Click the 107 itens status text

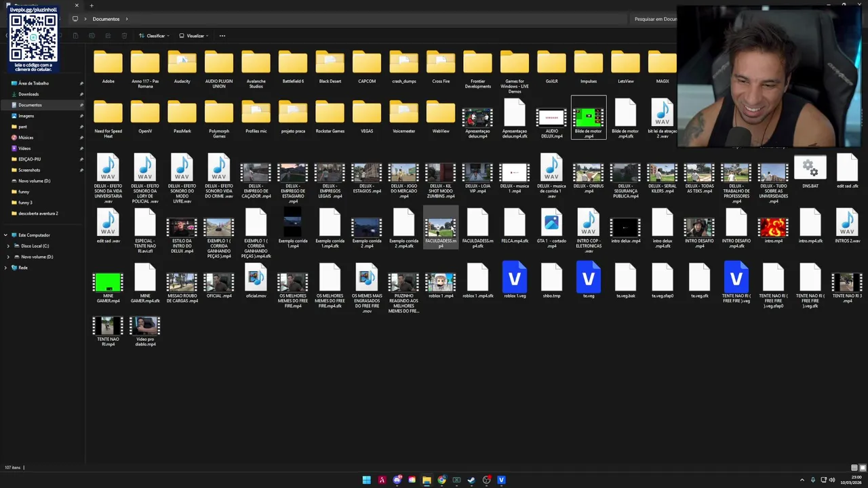(12, 468)
